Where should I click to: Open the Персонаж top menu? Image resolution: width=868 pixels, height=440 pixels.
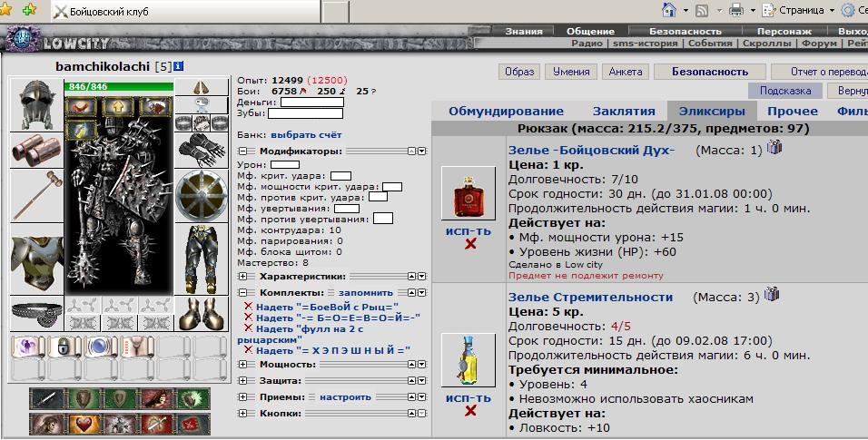coord(784,31)
